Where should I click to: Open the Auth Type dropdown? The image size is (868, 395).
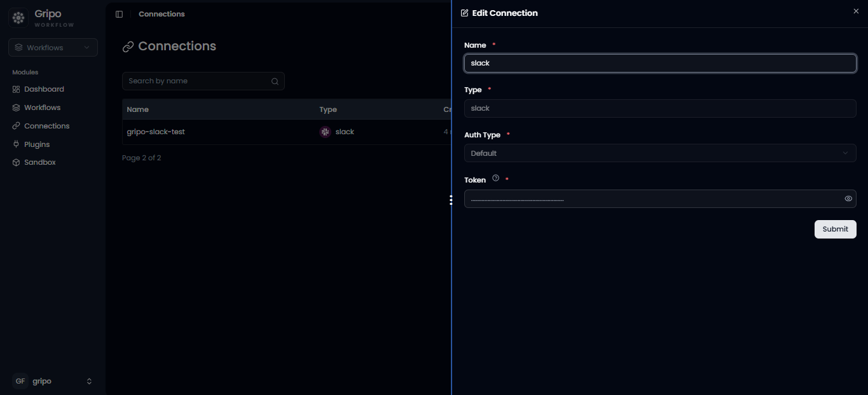click(660, 153)
